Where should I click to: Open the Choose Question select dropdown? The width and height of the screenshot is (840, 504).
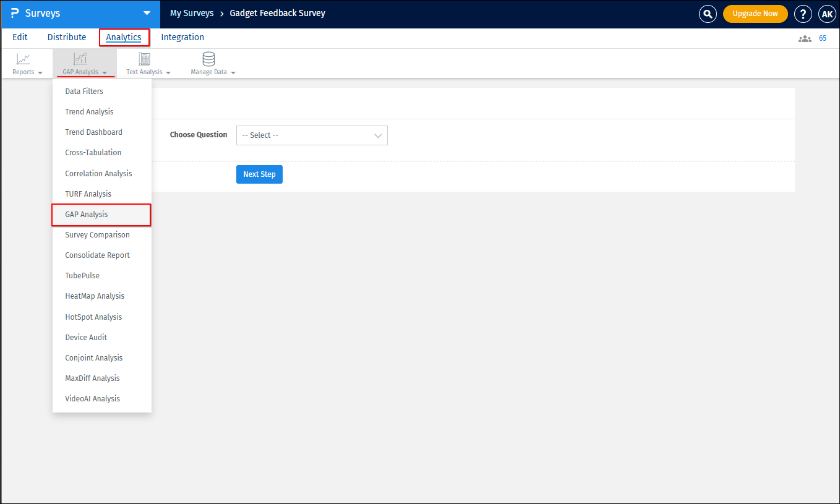click(x=312, y=135)
